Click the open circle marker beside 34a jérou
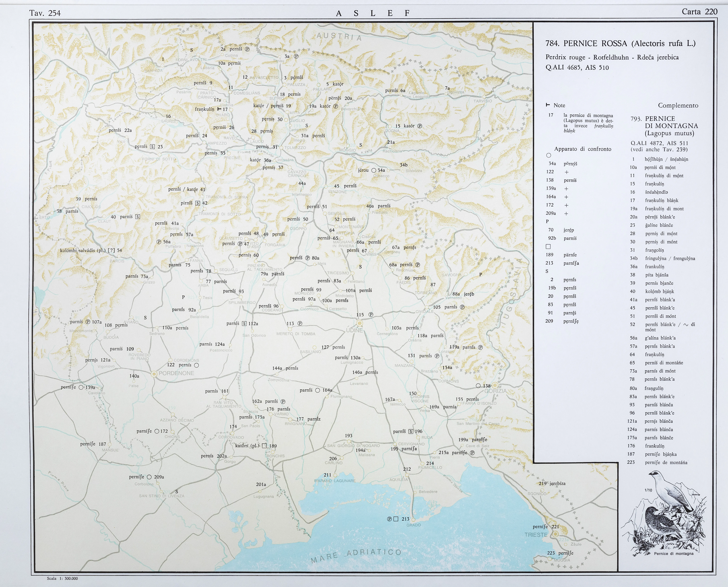 [x=374, y=170]
